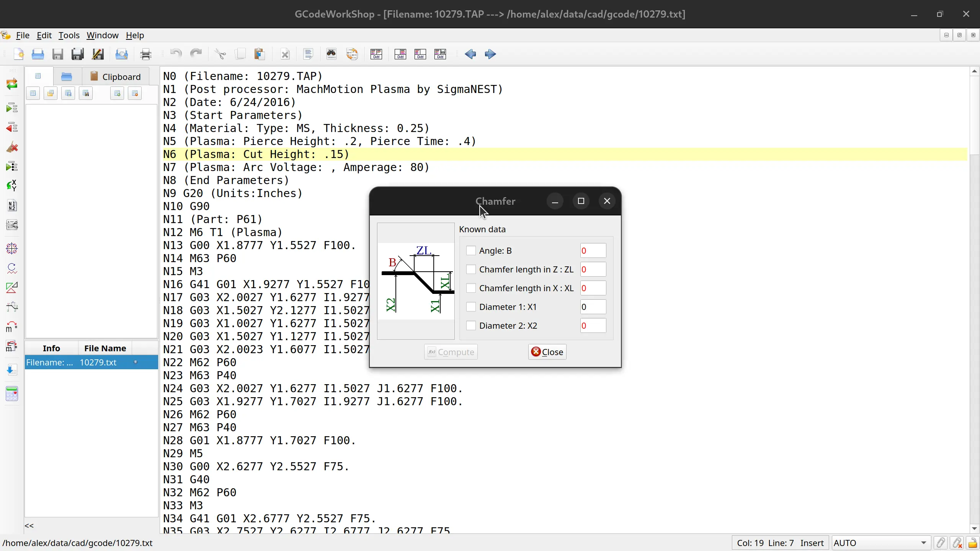Click the Diameter 2: X2 value field
980x551 pixels.
click(x=593, y=326)
